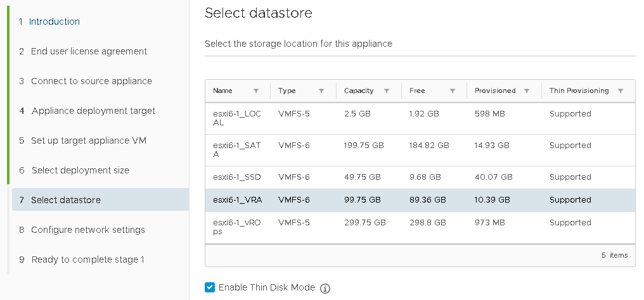
Task: Disable the Enable Thin Disk Mode checkbox
Action: (210, 287)
